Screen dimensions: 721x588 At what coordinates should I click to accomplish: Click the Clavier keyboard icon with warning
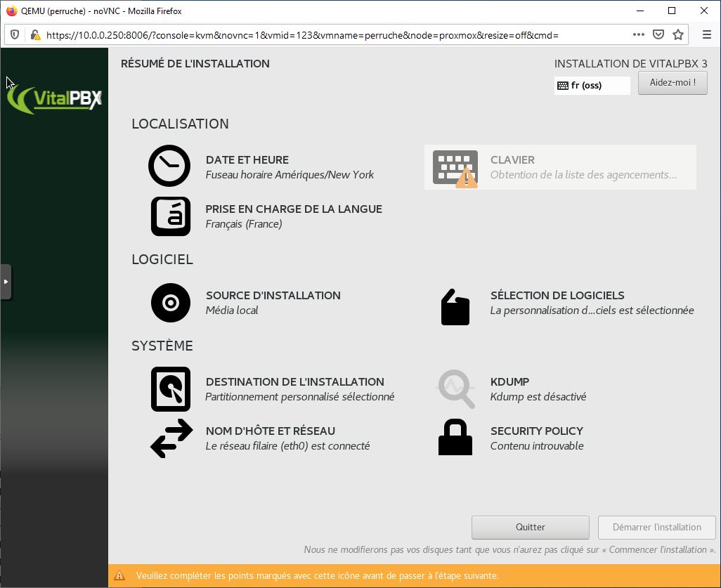coord(455,169)
